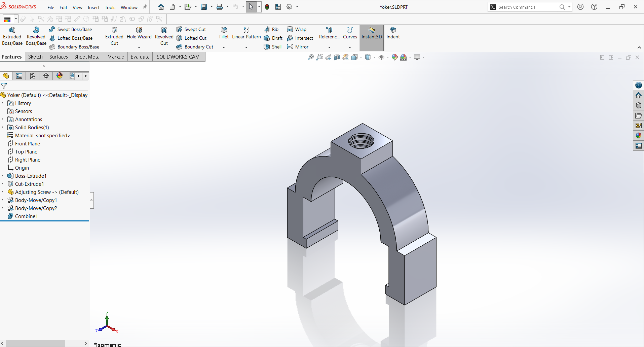Open Reference Geometry tools
This screenshot has height=347, width=644.
tap(329, 33)
